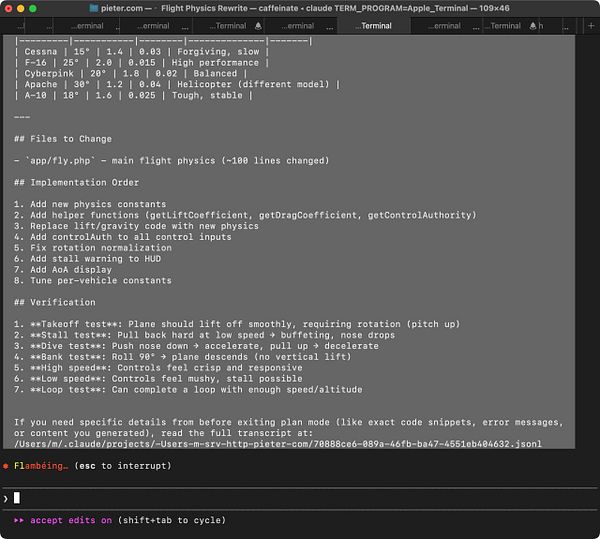600x539 pixels.
Task: Click the '**Low speed**' line
Action: pyautogui.click(x=158, y=379)
